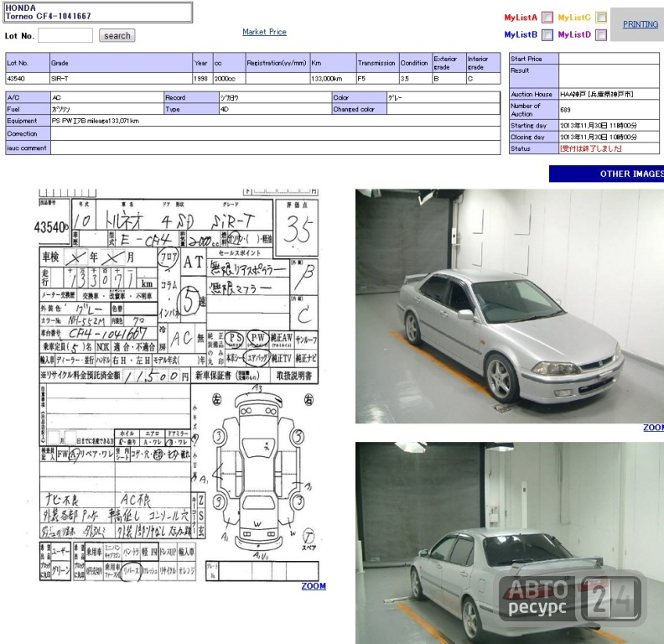
Task: Open the Market Price link
Action: [264, 32]
